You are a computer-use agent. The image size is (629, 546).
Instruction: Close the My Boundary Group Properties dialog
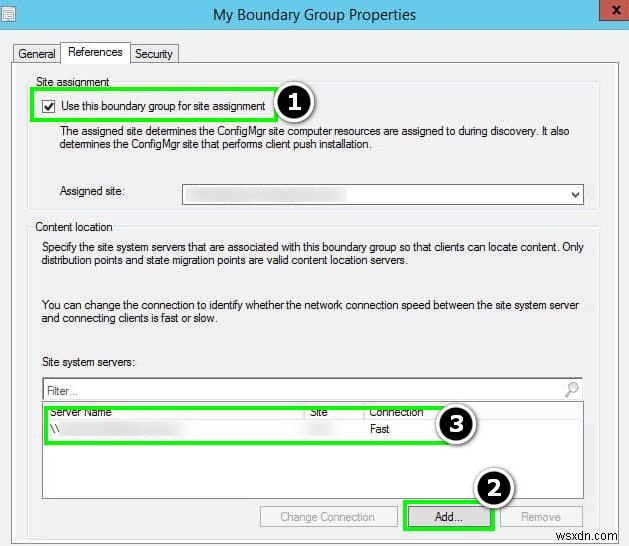[x=614, y=10]
